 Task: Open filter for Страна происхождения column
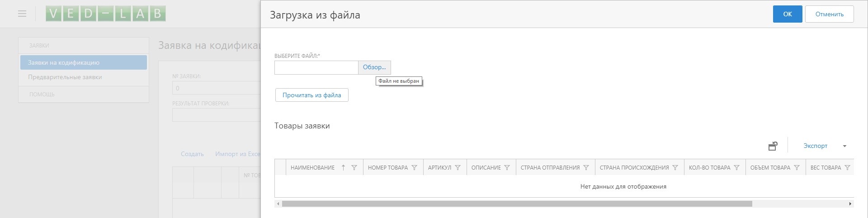[x=675, y=168]
